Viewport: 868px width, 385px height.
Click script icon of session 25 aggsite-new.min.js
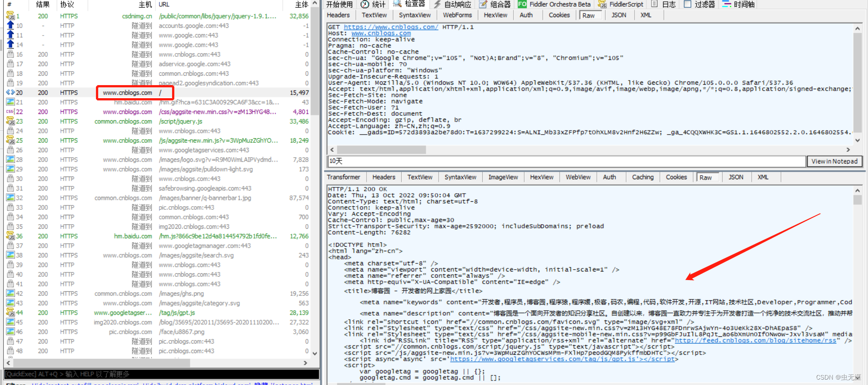10,140
